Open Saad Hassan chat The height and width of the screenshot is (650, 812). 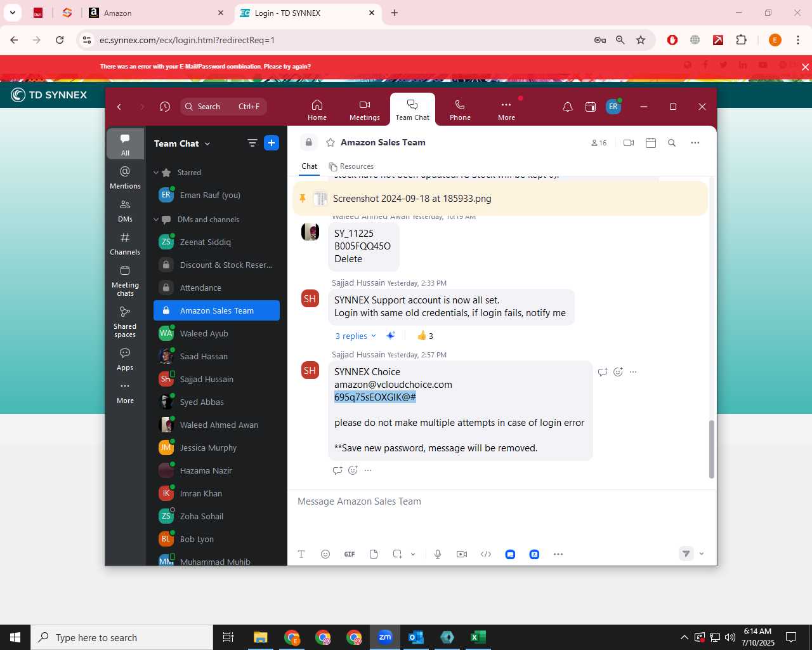click(216, 356)
